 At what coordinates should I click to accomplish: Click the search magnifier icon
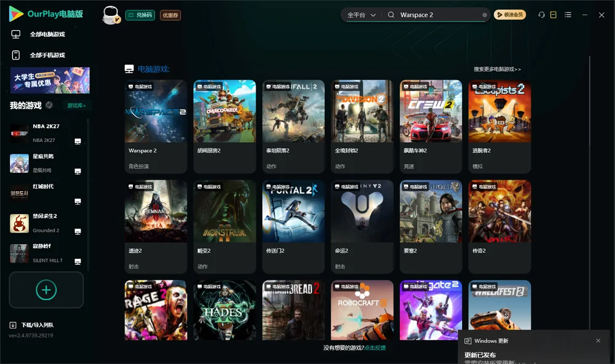tap(391, 15)
